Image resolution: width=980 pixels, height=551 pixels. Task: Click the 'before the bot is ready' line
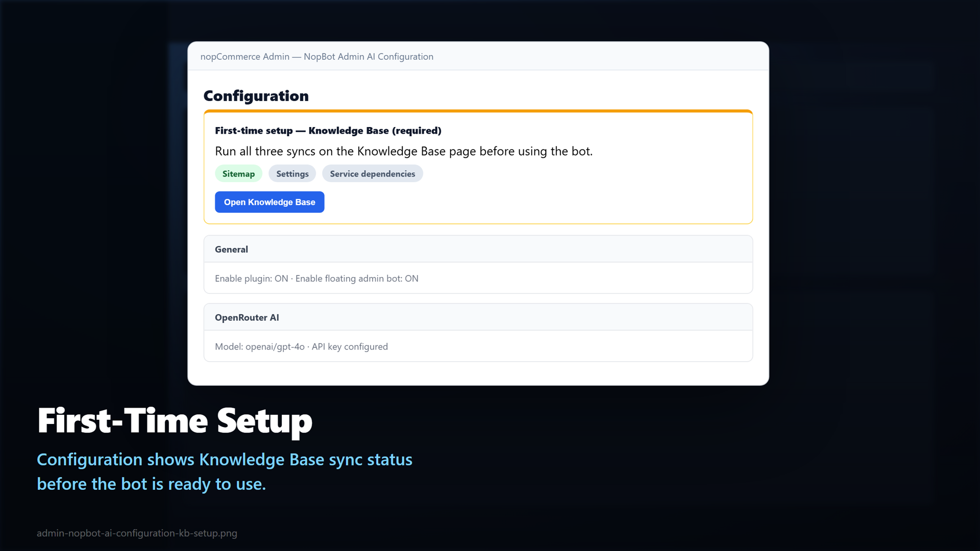(x=152, y=484)
